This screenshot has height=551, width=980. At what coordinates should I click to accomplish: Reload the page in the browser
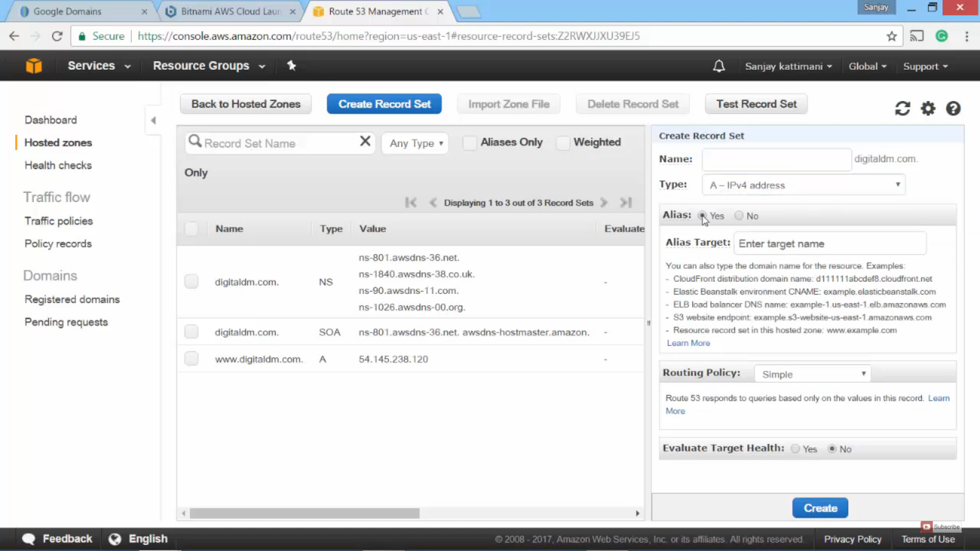pyautogui.click(x=57, y=36)
